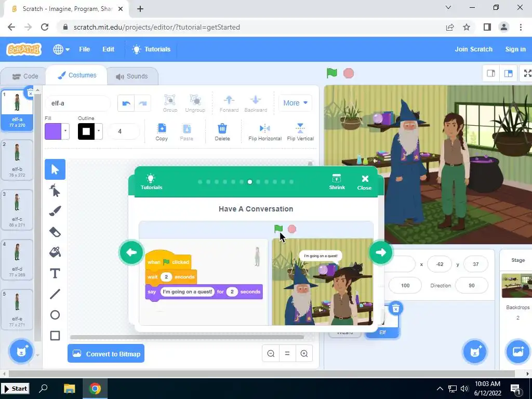Zoom out the costume canvas
Screen dimensions: 532x399
(x=271, y=353)
